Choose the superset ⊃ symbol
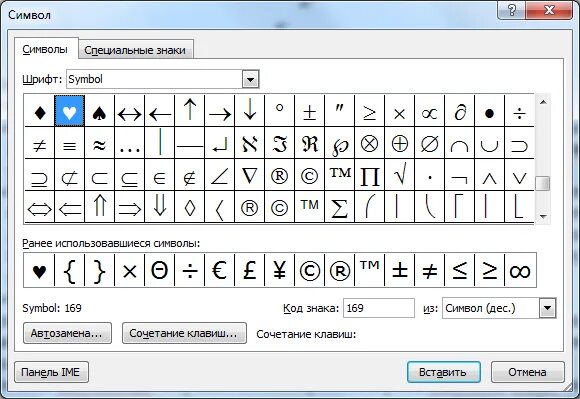Viewport: 580px width, 399px height. [519, 143]
